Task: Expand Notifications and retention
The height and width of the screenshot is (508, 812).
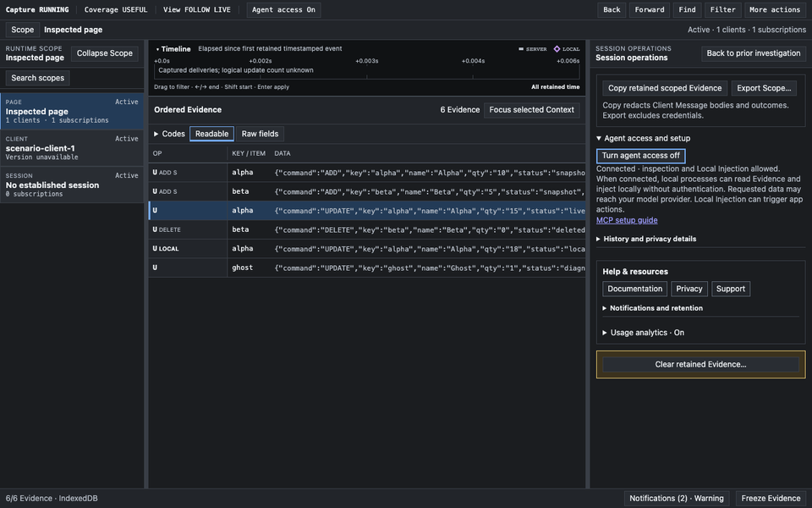Action: click(x=652, y=308)
